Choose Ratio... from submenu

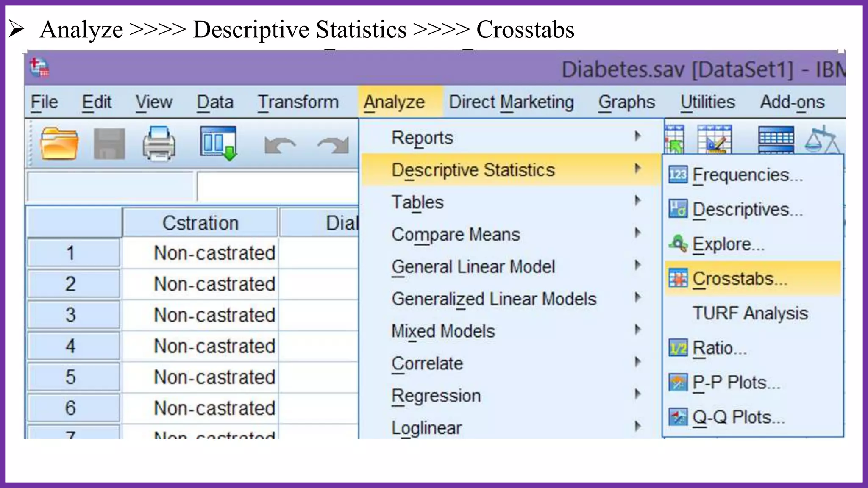(753, 348)
